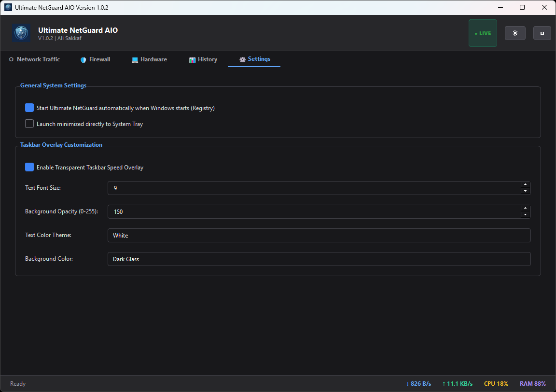556x392 pixels.
Task: Click the Background Opacity (0-255) label
Action: coord(61,211)
